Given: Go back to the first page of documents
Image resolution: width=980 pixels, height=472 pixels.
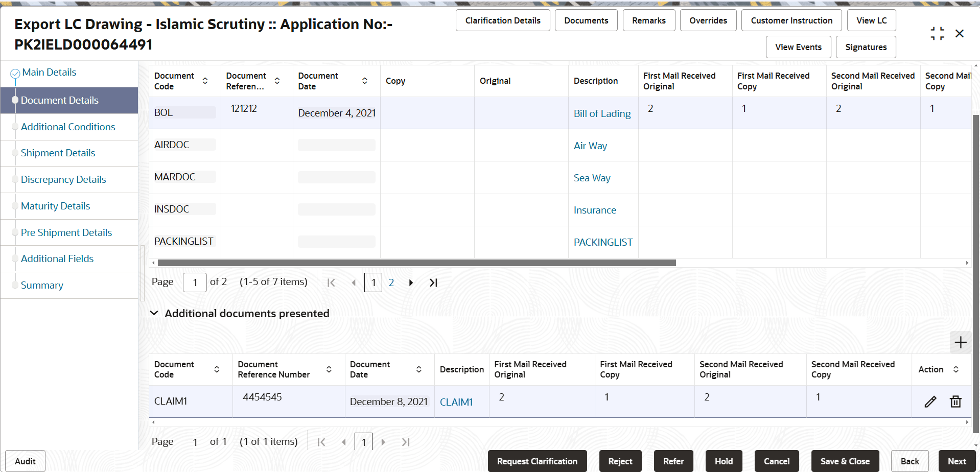Looking at the screenshot, I should pyautogui.click(x=331, y=282).
